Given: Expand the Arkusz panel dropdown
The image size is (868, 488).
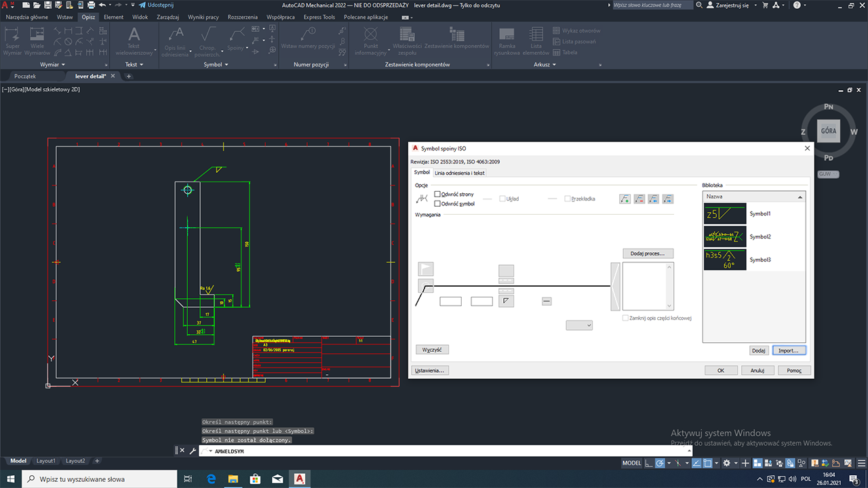Looking at the screenshot, I should tap(545, 64).
